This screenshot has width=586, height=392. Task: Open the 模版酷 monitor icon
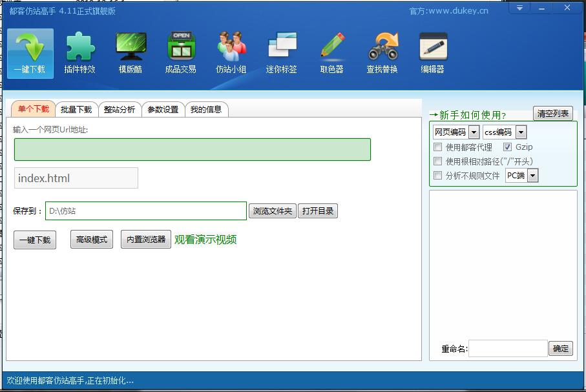pos(131,48)
